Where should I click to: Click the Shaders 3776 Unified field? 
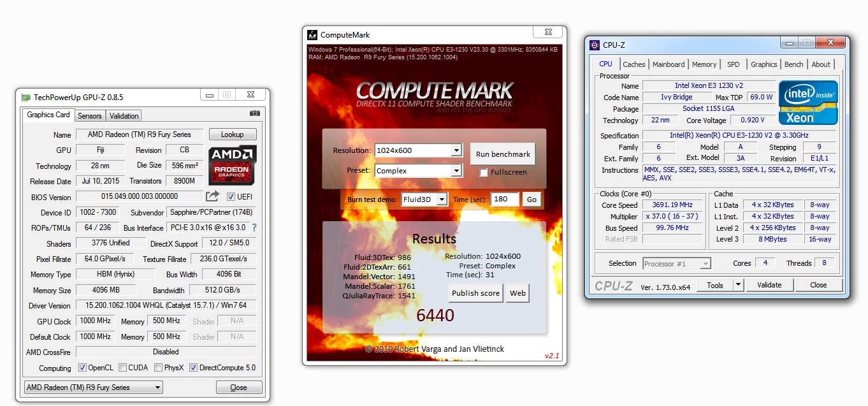point(111,243)
